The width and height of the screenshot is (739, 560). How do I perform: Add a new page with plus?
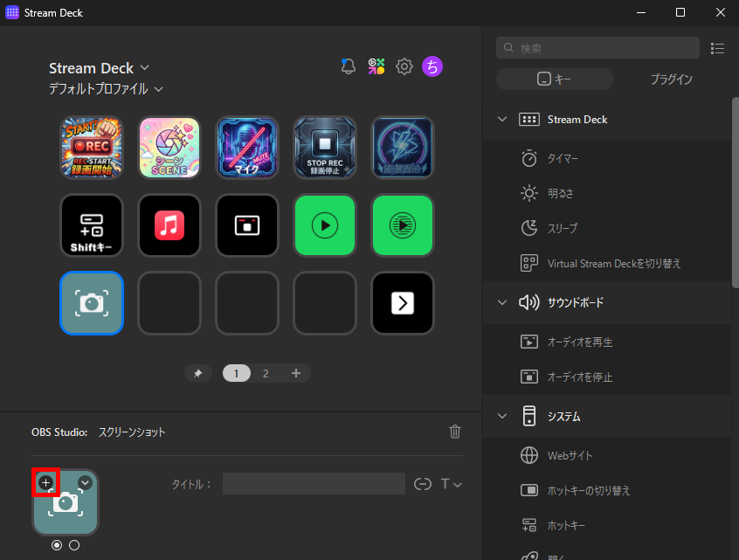click(x=296, y=373)
